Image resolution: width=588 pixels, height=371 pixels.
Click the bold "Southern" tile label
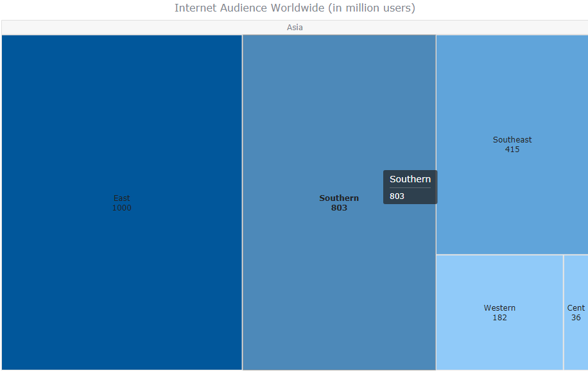point(339,198)
